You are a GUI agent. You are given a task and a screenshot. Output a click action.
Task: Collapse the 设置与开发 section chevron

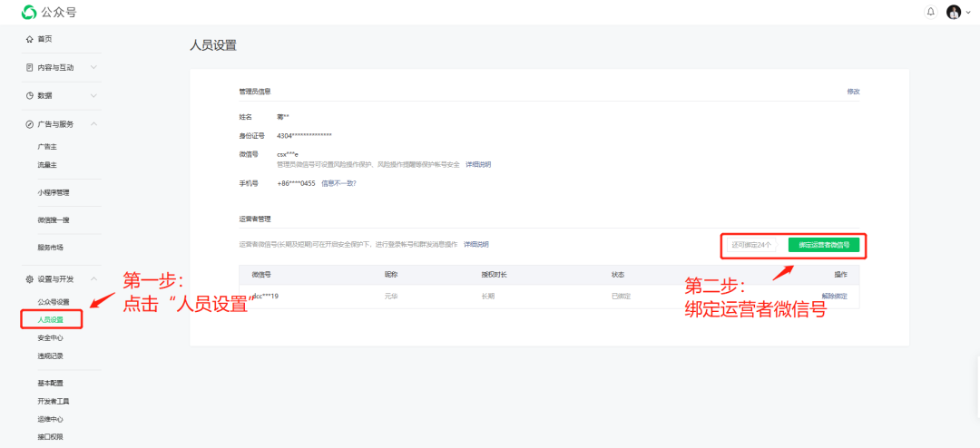point(93,278)
